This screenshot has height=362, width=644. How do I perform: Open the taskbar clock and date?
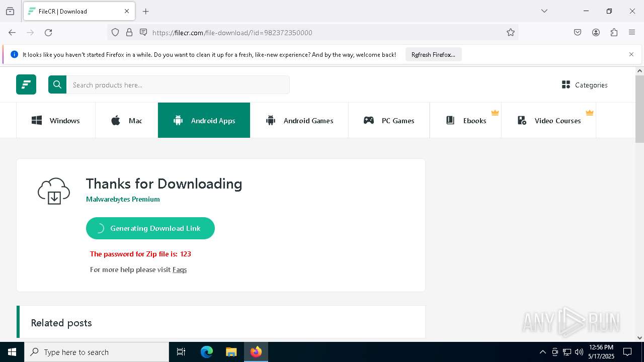601,352
